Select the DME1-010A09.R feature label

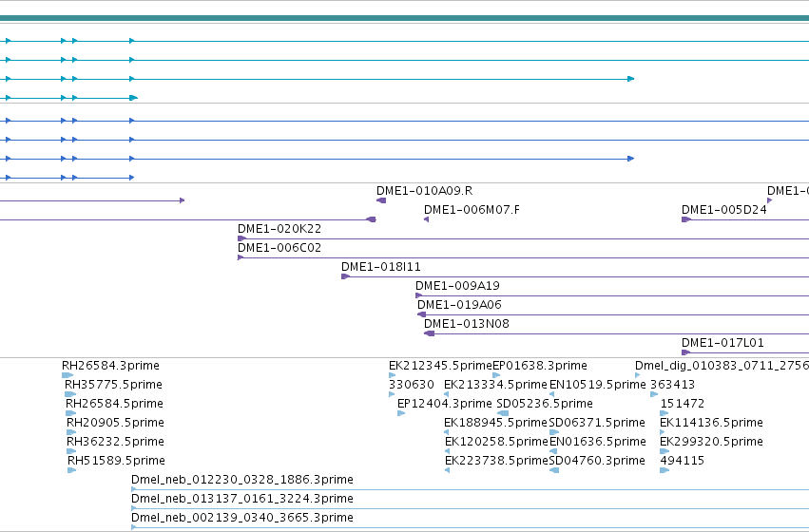click(424, 191)
